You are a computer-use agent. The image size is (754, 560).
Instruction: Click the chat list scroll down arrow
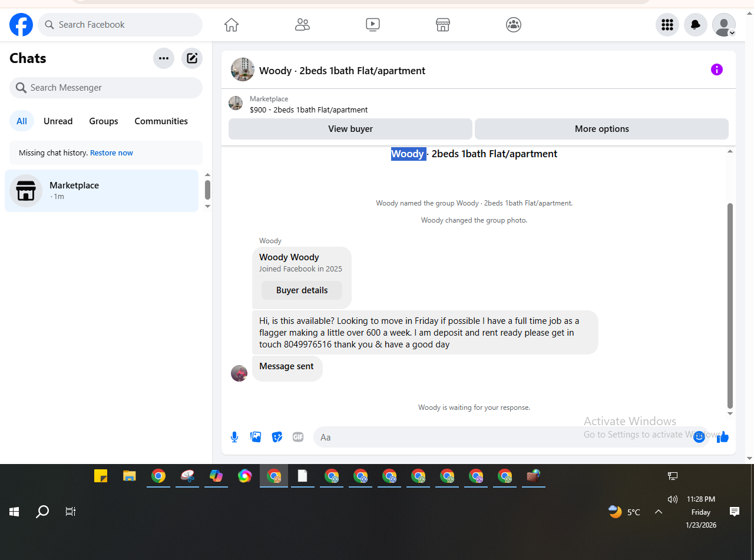207,206
